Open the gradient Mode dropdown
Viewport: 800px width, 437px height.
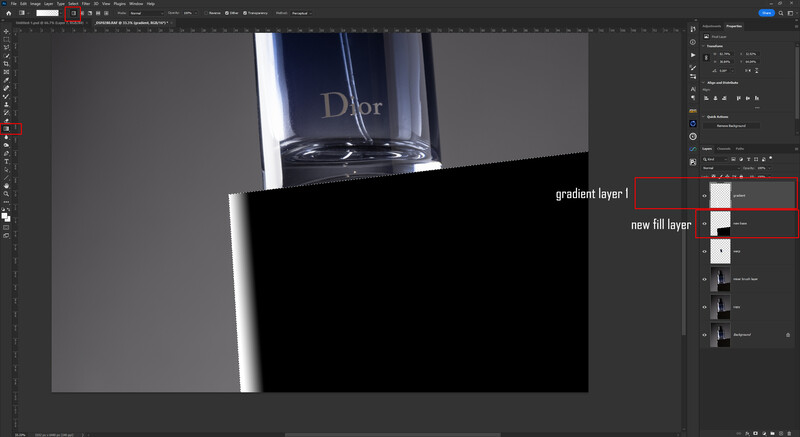(x=146, y=13)
